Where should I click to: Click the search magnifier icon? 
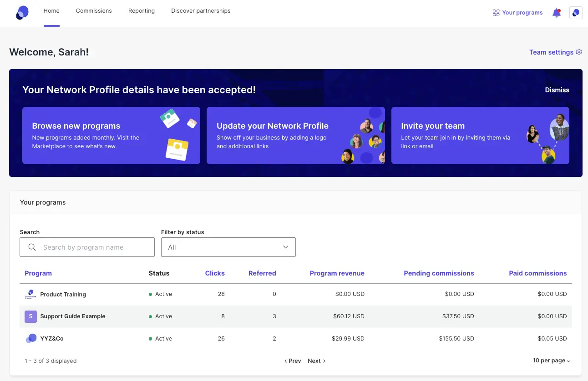tap(32, 247)
